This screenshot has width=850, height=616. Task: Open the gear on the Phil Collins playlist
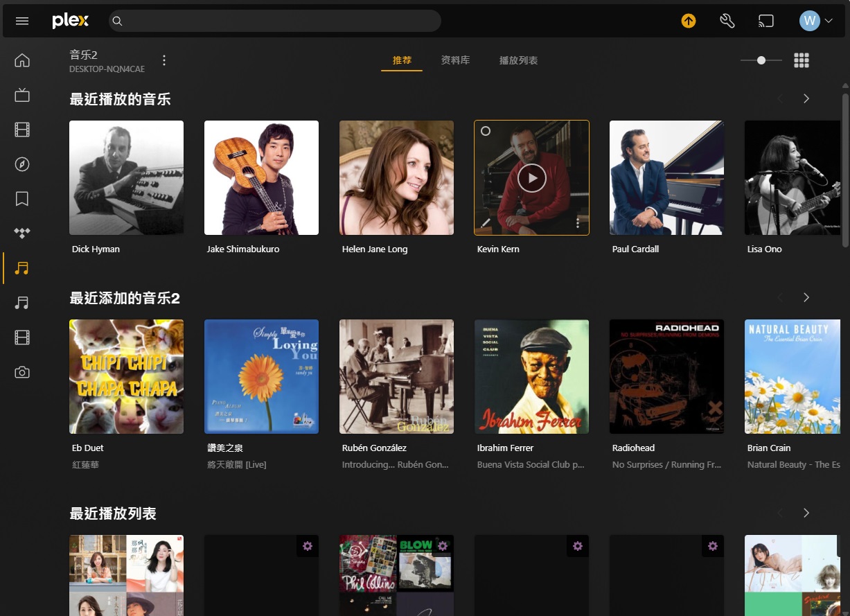tap(443, 546)
